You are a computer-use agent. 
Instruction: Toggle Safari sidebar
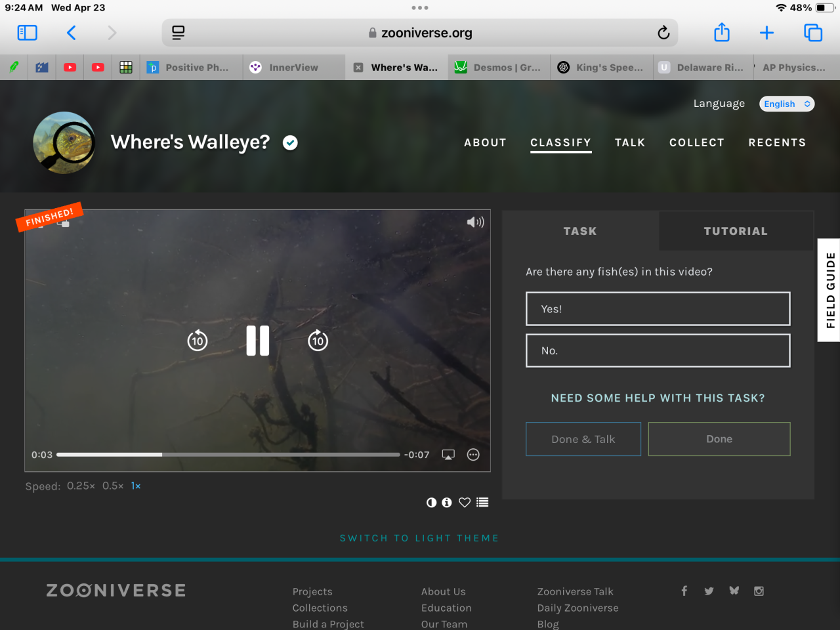click(27, 33)
